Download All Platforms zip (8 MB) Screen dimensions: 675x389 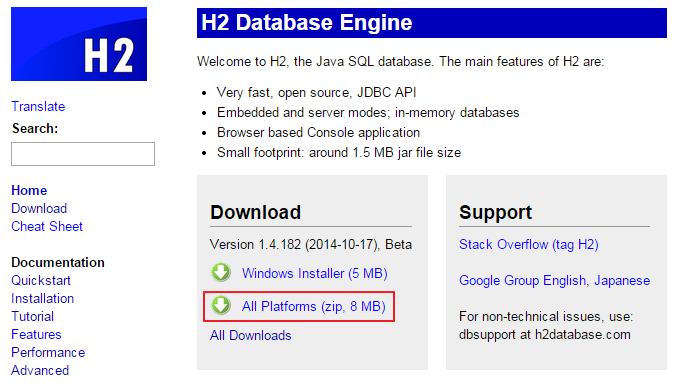click(313, 306)
